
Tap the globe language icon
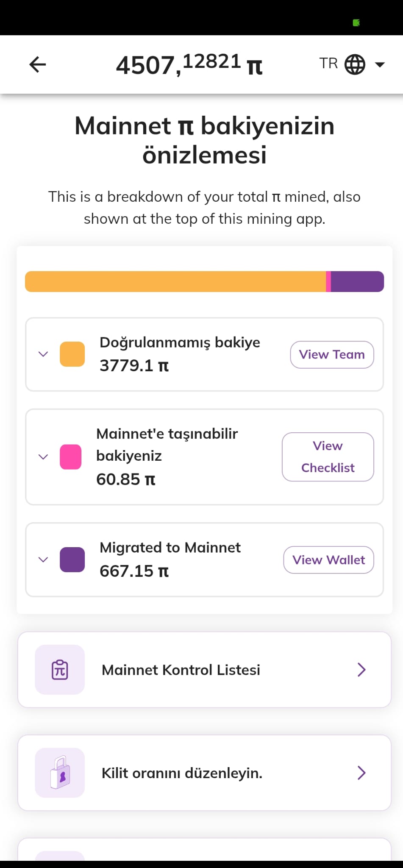355,64
